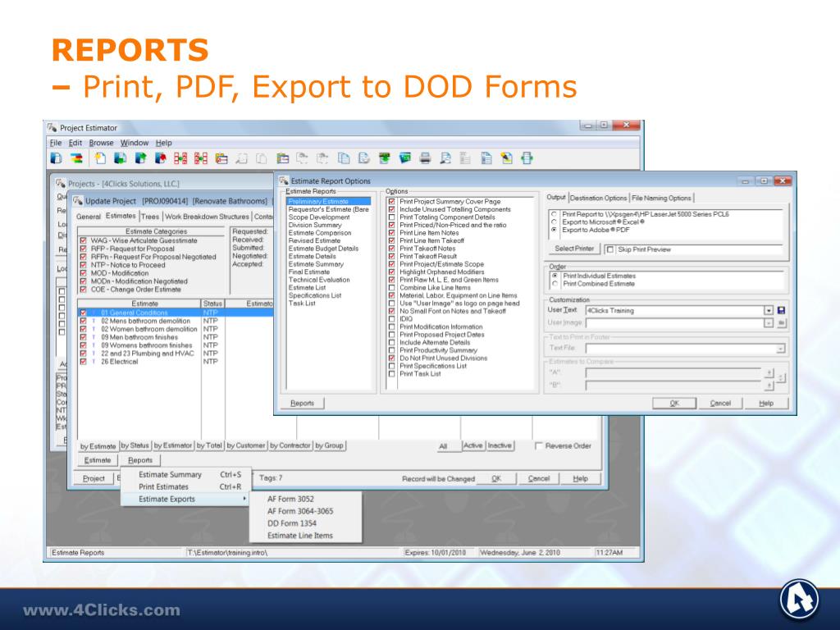Image resolution: width=840 pixels, height=630 pixels.
Task: Open the Browse menu
Action: [101, 143]
